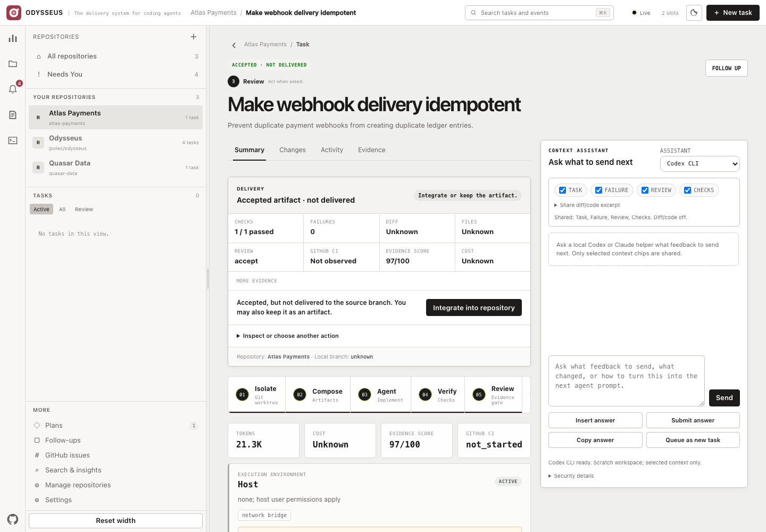Image resolution: width=766 pixels, height=532 pixels.
Task: Click the diamond icon beside Plans
Action: tap(37, 426)
